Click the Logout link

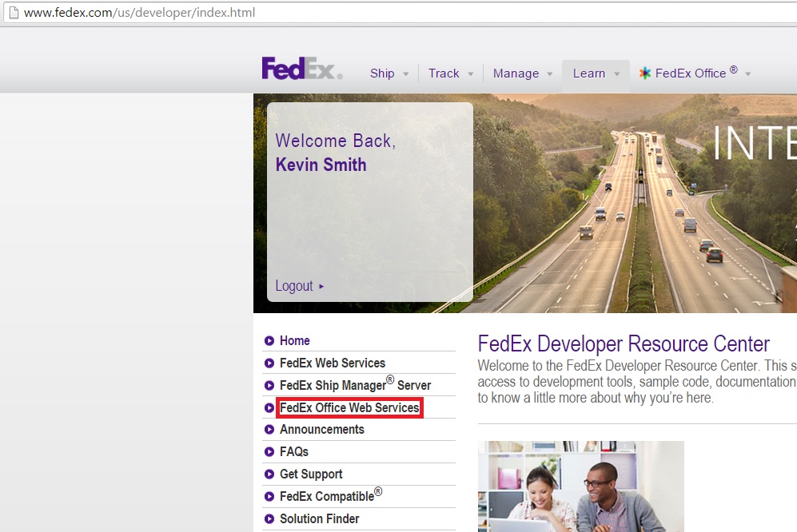click(x=296, y=285)
